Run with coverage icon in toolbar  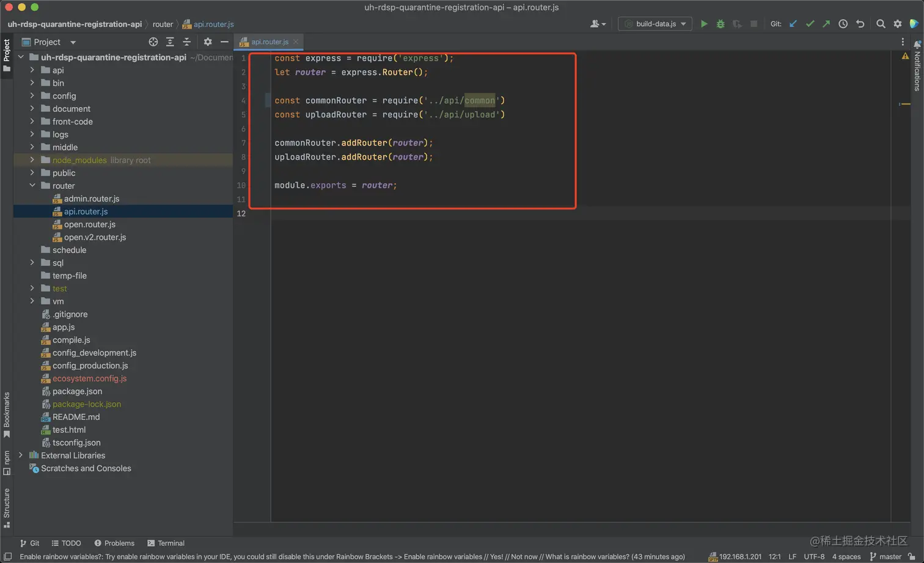pos(737,24)
